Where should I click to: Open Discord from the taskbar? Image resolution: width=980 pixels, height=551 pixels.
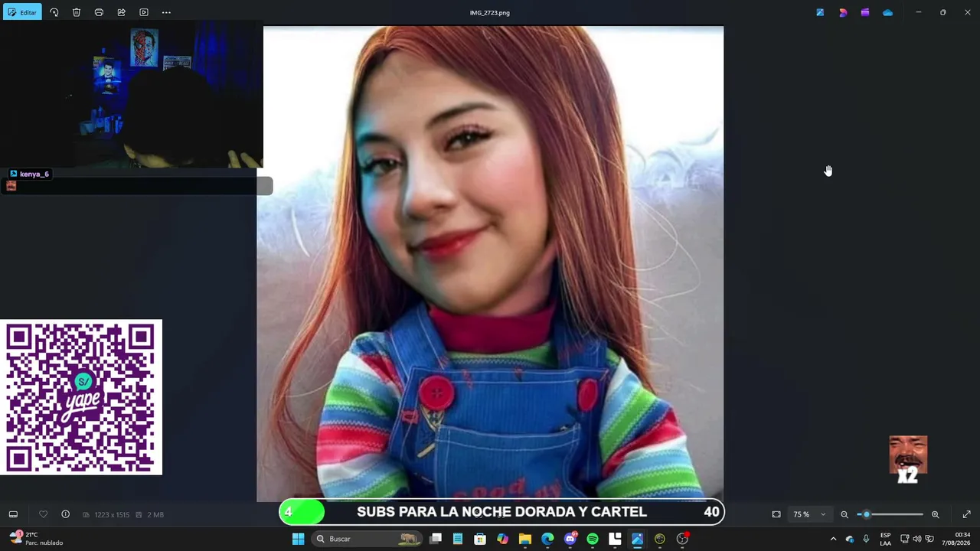tap(570, 539)
